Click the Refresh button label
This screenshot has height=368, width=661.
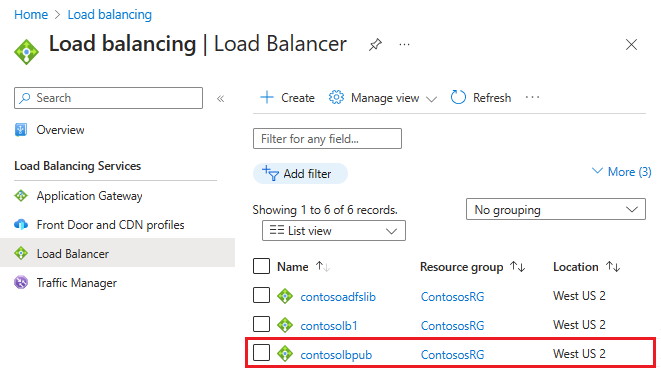[492, 98]
